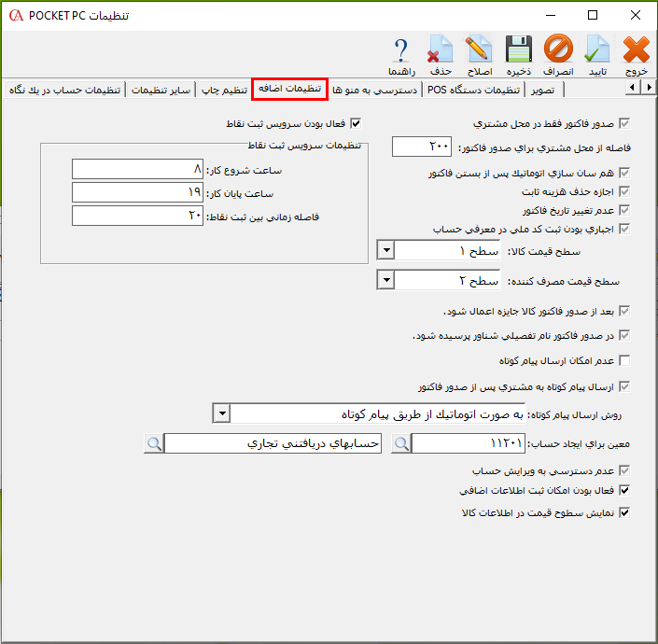The image size is (658, 644).
Task: Click the ذخیره save floppy icon
Action: tap(519, 55)
